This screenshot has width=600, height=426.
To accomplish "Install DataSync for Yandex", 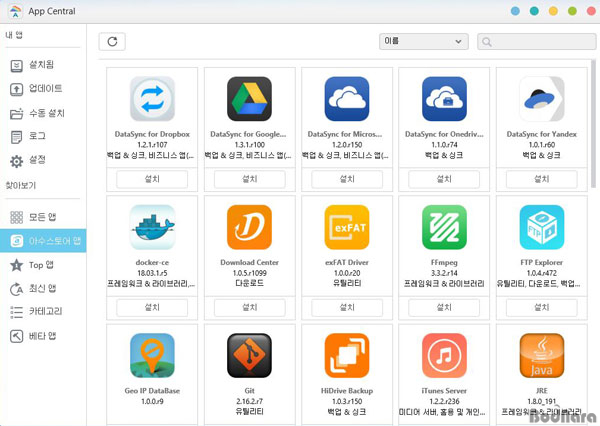I will 541,179.
